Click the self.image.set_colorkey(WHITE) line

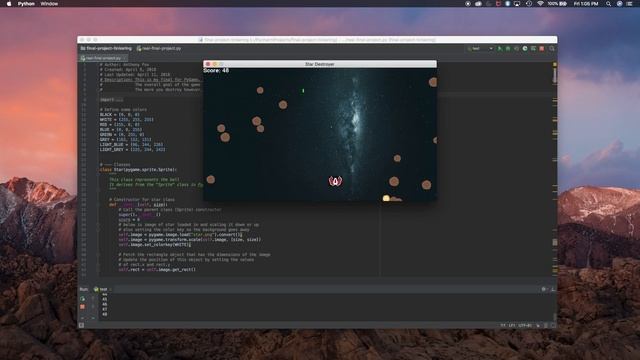point(155,245)
